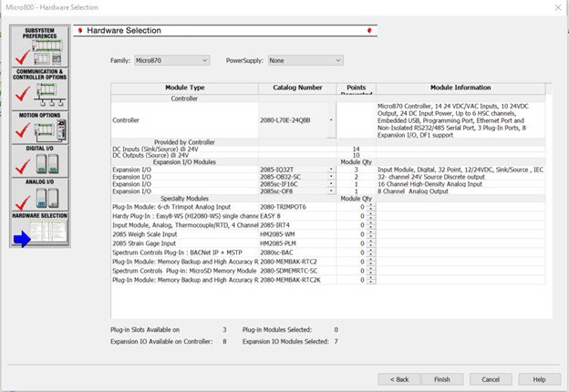
Task: Select Spectrum Controls BACNet IP + MSTP row
Action: [328, 253]
